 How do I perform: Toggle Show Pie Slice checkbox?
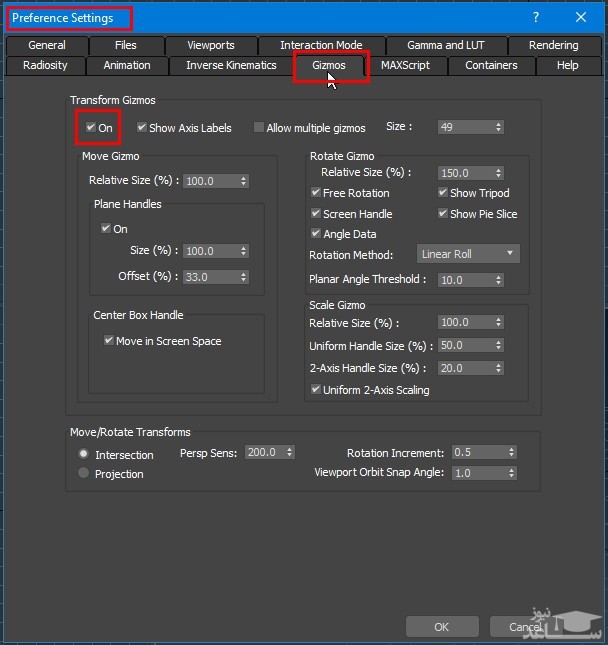click(x=443, y=214)
